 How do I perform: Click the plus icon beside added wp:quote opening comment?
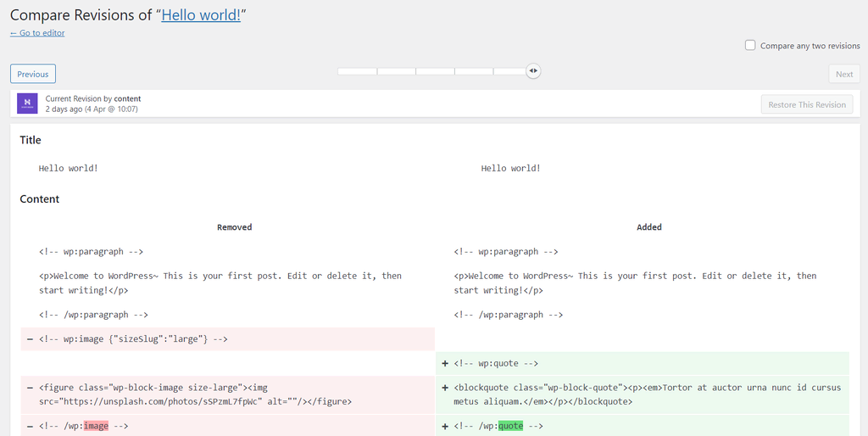click(445, 364)
